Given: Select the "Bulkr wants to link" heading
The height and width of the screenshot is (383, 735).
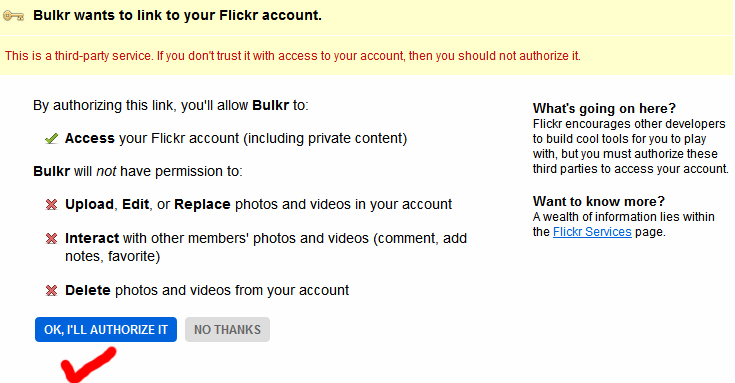Looking at the screenshot, I should [177, 15].
